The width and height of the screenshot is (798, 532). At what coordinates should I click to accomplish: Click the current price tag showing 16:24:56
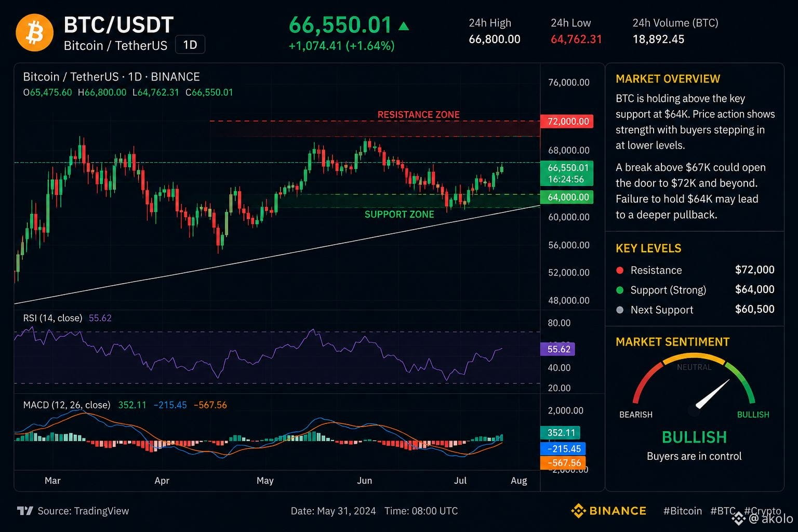point(566,174)
